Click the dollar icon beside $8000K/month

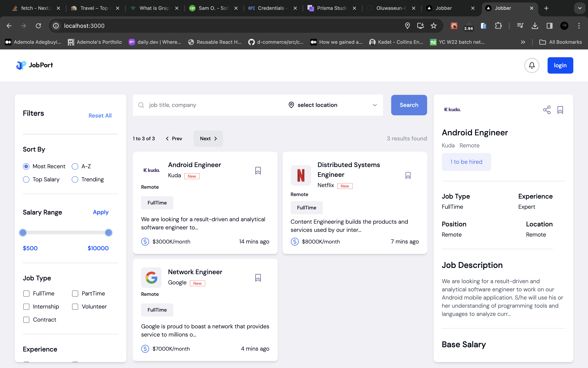tap(295, 241)
